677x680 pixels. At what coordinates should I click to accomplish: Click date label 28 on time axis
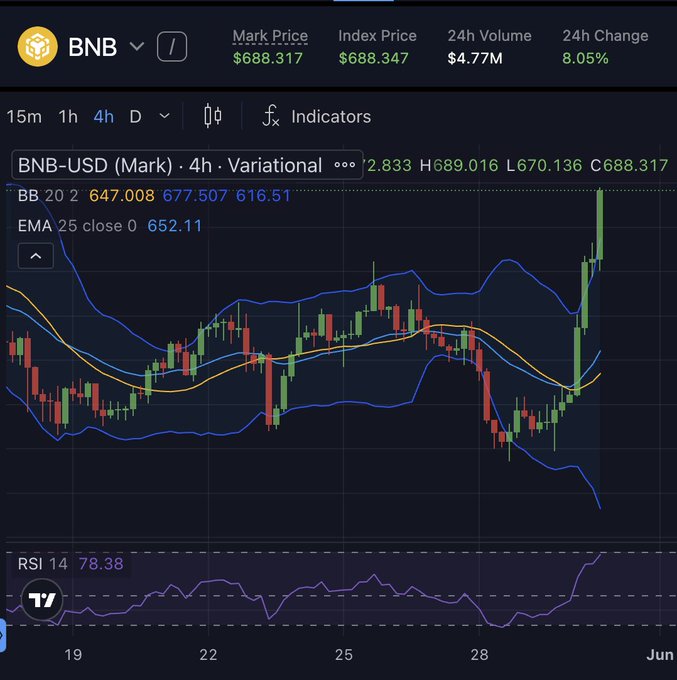[x=479, y=654]
